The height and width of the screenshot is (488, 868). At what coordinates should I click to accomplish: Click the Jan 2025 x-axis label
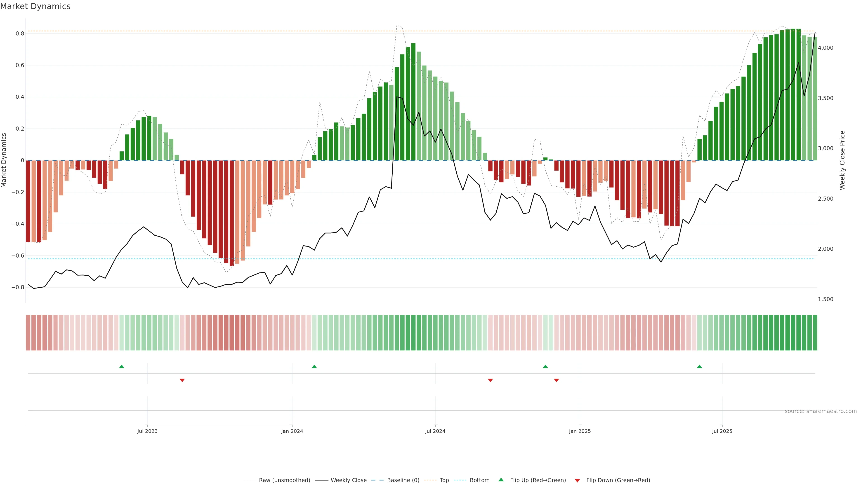click(x=580, y=431)
